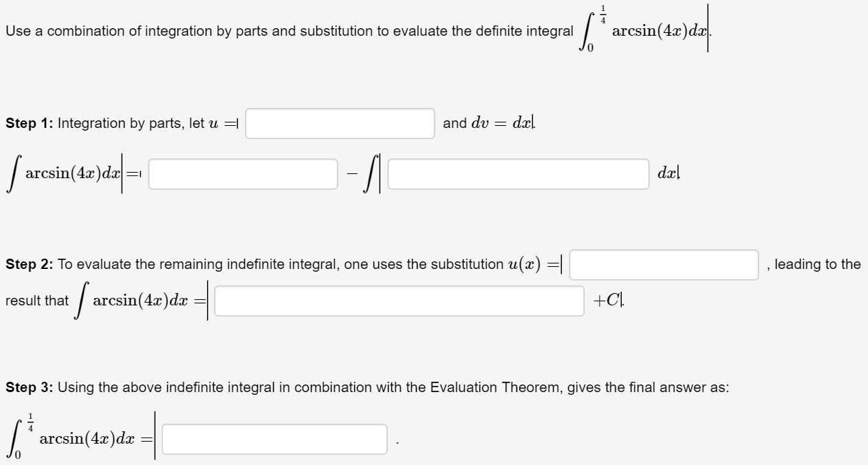The image size is (868, 465).
Task: Select the Step 2 bold heading text
Action: point(28,264)
